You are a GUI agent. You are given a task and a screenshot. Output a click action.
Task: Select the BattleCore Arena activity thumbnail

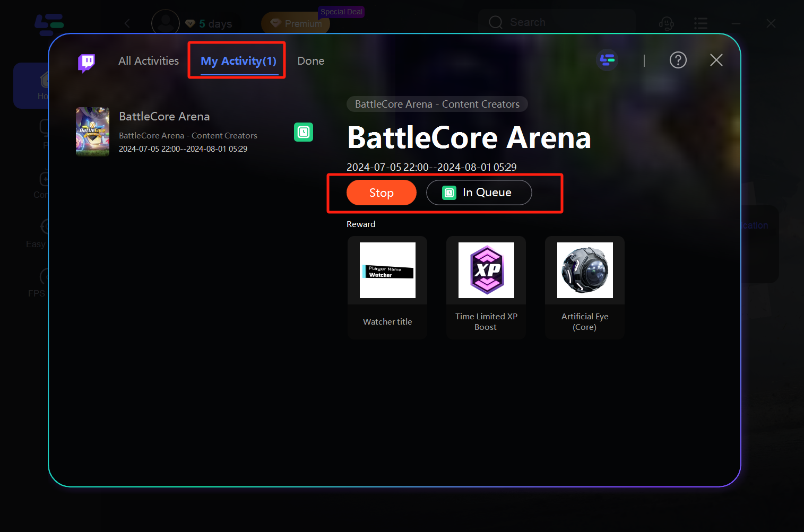(93, 132)
